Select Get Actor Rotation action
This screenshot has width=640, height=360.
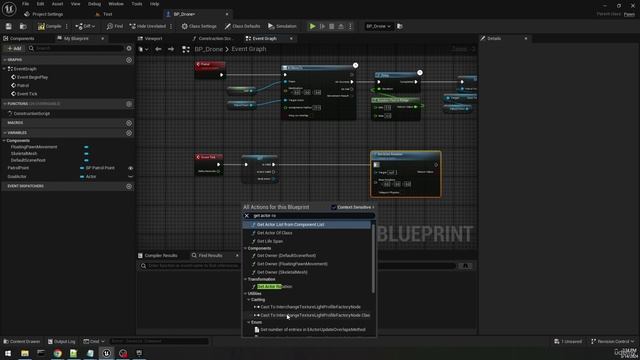pyautogui.click(x=275, y=287)
